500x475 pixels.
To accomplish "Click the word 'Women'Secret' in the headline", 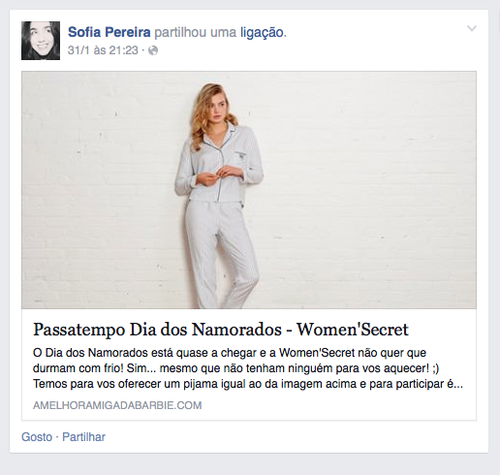I will tap(353, 329).
